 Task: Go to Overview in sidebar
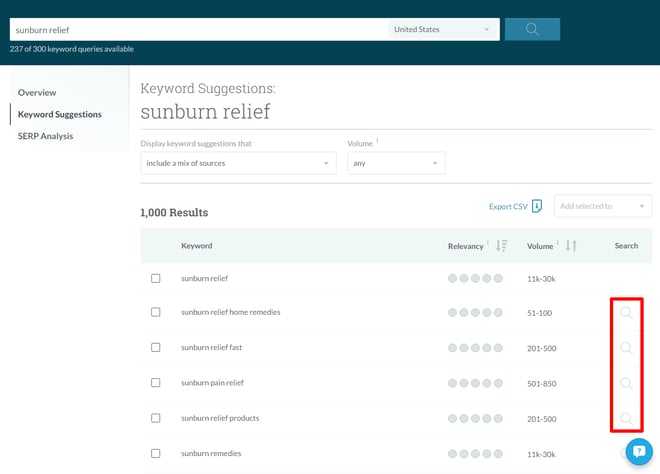(37, 93)
